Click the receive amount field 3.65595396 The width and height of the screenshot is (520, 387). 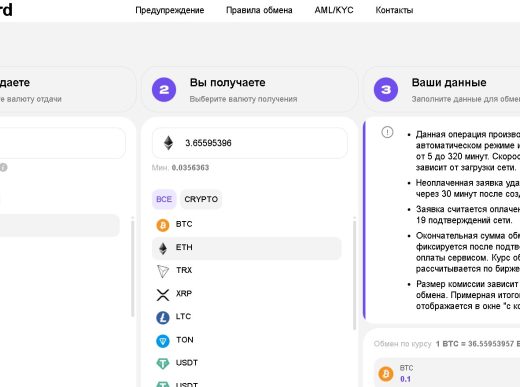coord(250,143)
